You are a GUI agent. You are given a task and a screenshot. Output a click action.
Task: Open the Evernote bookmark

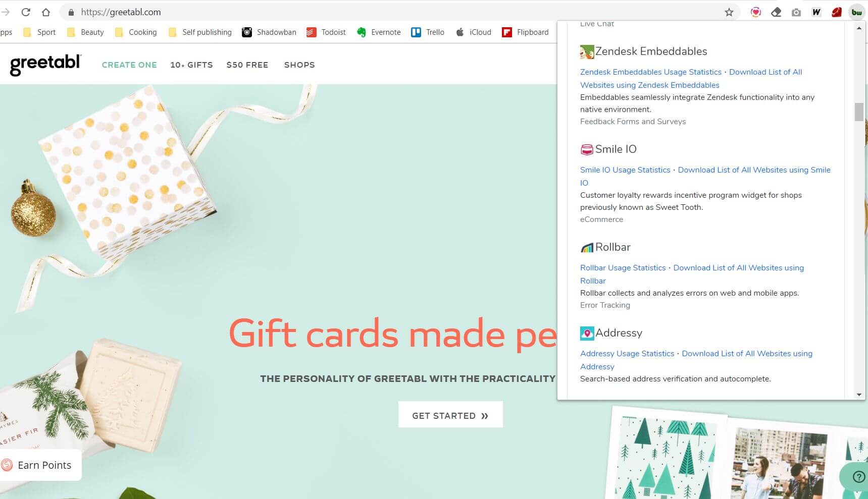click(x=378, y=32)
